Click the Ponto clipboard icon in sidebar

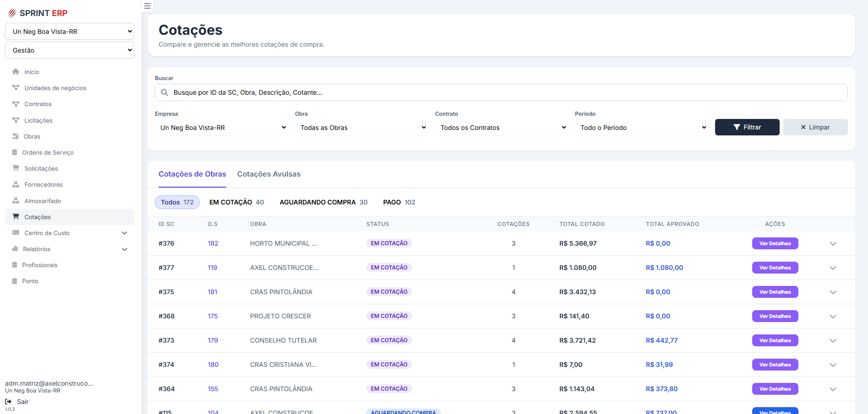(x=15, y=281)
